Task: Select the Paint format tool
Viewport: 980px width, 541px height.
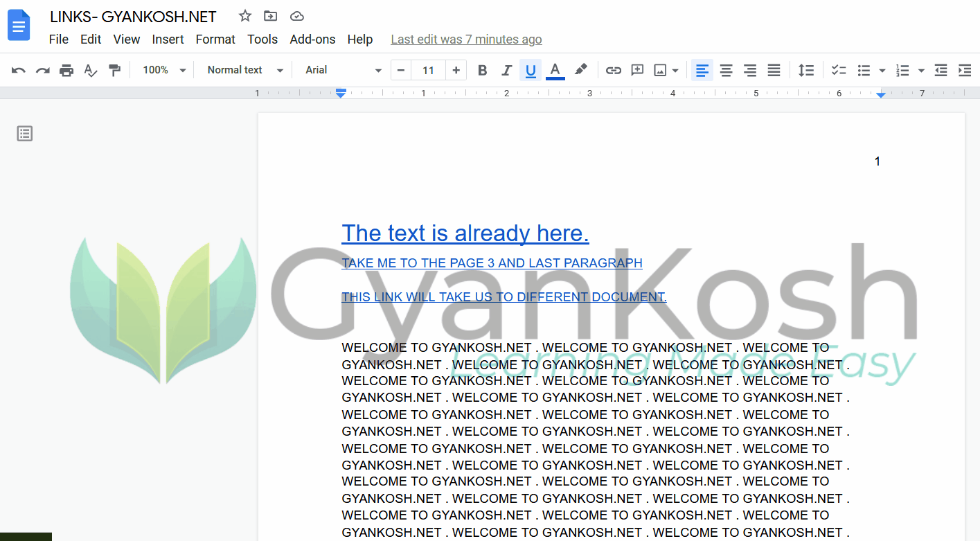Action: coord(114,70)
